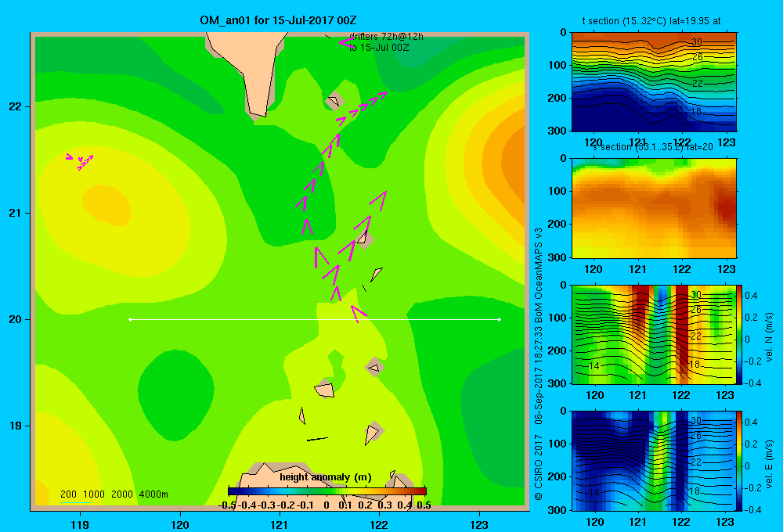Click the left endpoint of white transect line
The width and height of the screenshot is (783, 532).
pyautogui.click(x=130, y=319)
